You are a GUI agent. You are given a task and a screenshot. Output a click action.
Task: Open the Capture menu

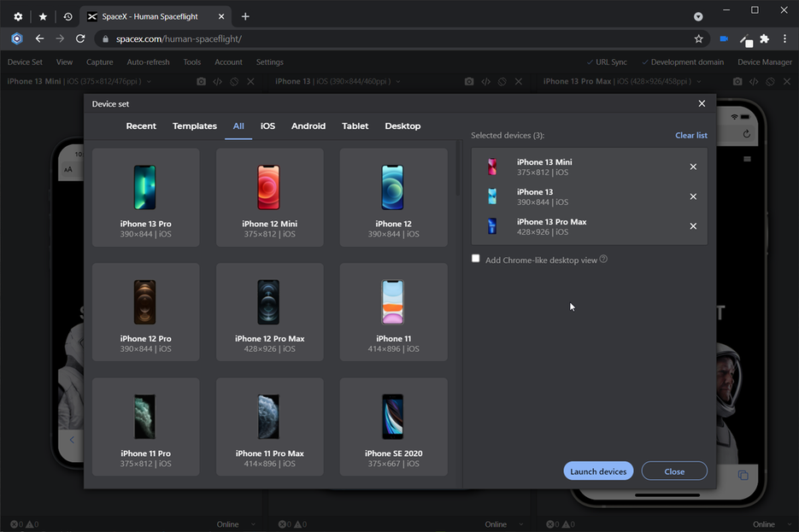click(x=99, y=62)
